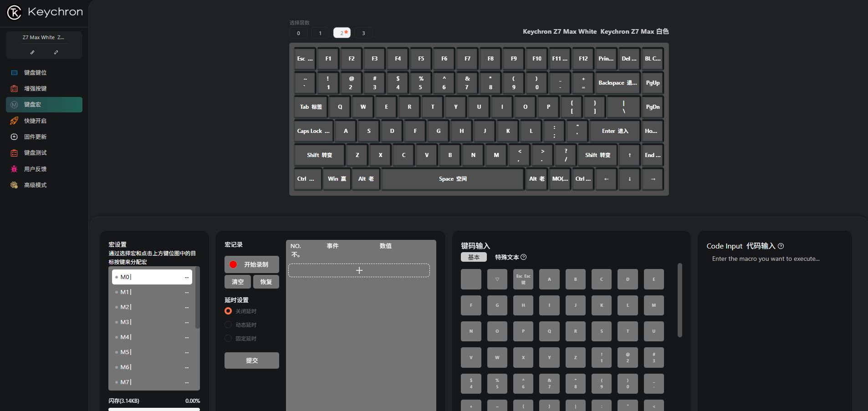
Task: Open the more options menu for macro M5
Action: point(187,352)
